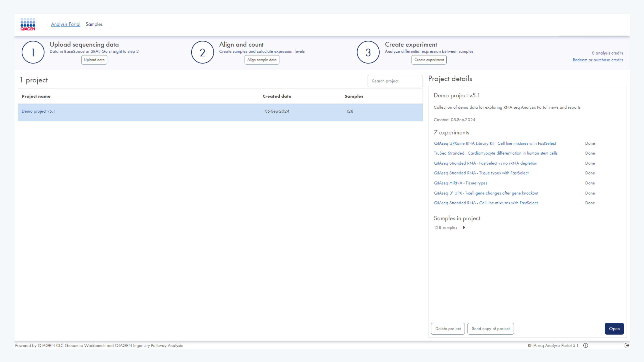This screenshot has width=644, height=362.
Task: Open the Analysis Portal tab
Action: (x=65, y=24)
